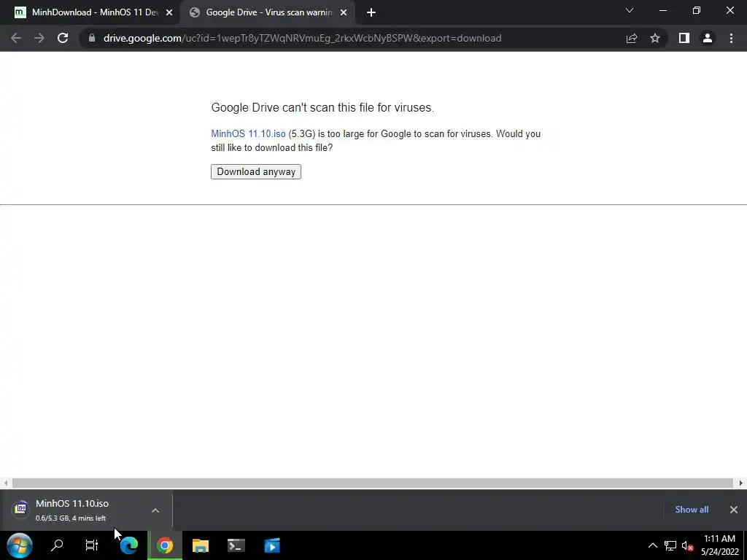Open Task View from taskbar

point(92,545)
